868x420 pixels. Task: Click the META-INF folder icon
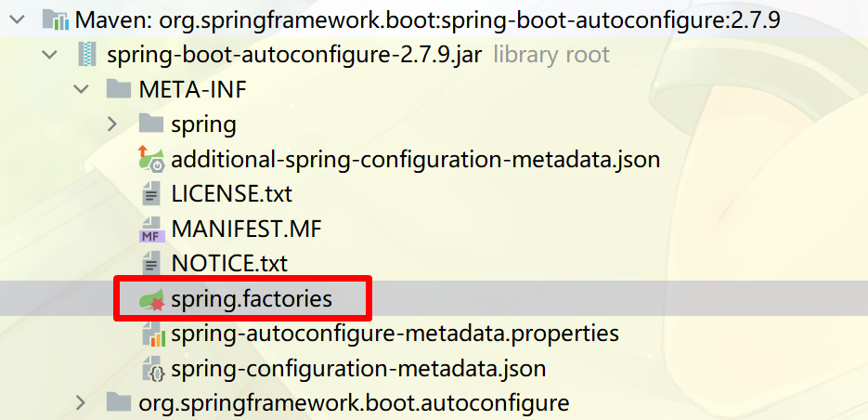click(x=119, y=88)
